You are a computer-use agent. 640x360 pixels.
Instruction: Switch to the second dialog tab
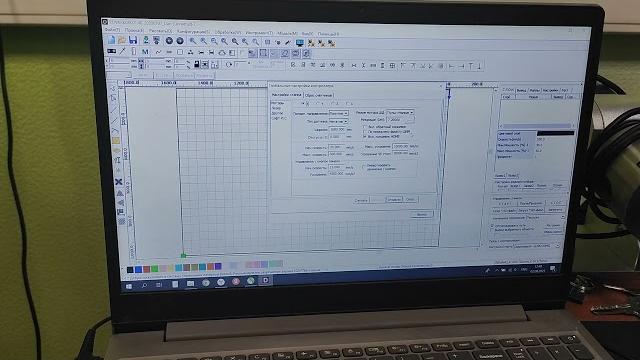pos(319,95)
